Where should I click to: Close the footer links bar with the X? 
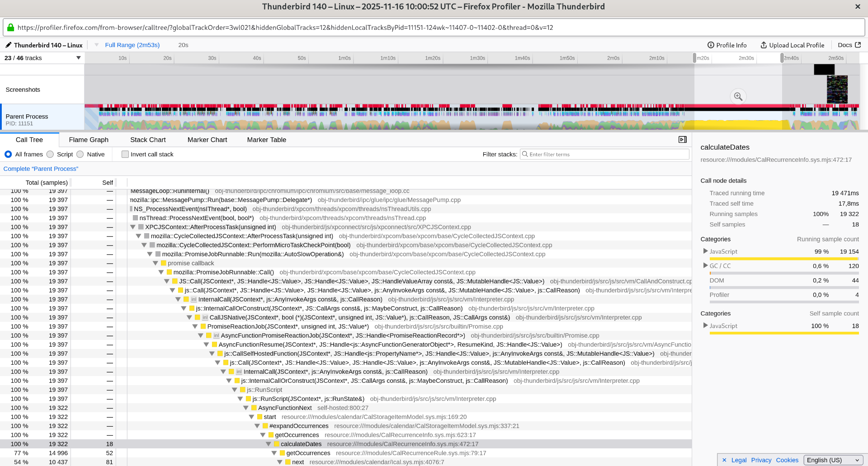(724, 460)
